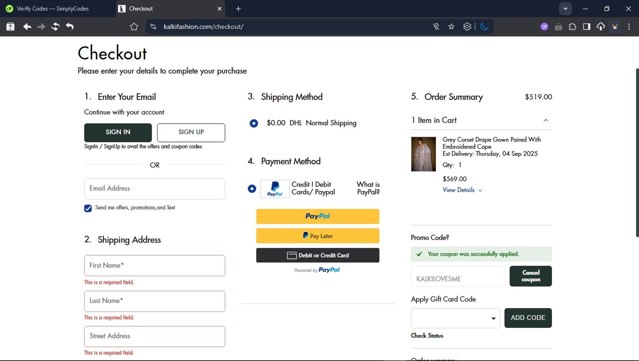Click the browser forward arrow
Image resolution: width=639 pixels, height=361 pixels.
(41, 26)
